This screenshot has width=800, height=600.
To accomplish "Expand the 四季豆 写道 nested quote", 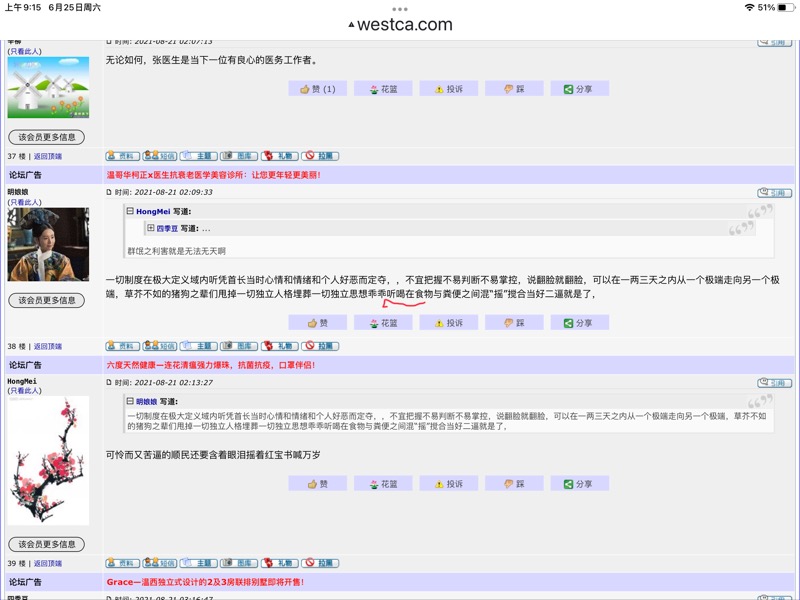I will (151, 228).
